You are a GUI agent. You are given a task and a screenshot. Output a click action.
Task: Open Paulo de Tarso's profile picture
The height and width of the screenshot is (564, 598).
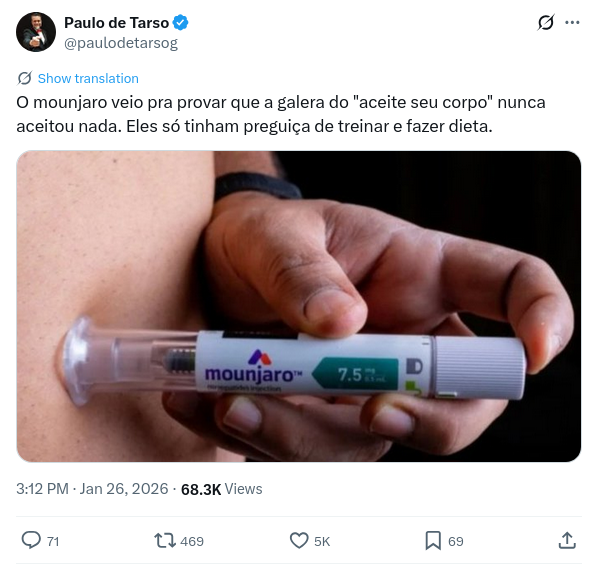click(36, 32)
